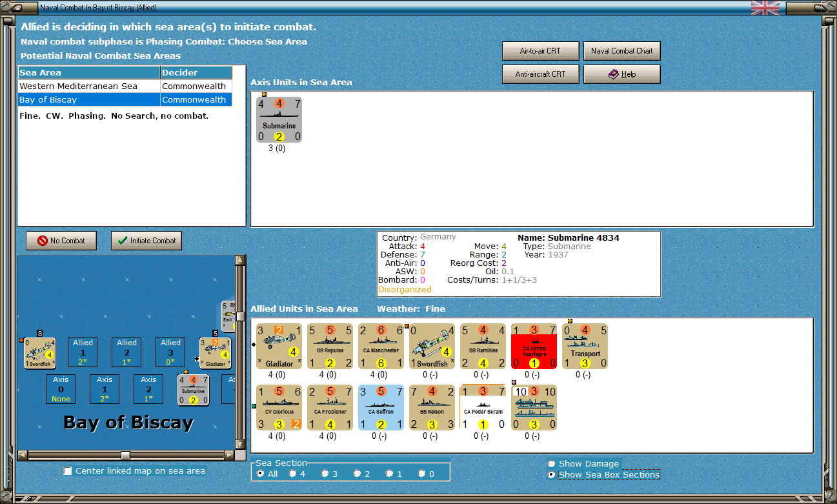Click the map's vertical scrollbar thumb
837x504 pixels.
point(240,316)
